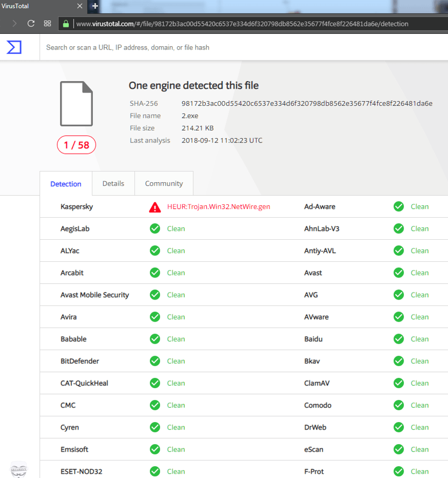Viewport: 448px width, 478px height.
Task: Click the 1 / 58 detection ratio badge
Action: (x=76, y=145)
